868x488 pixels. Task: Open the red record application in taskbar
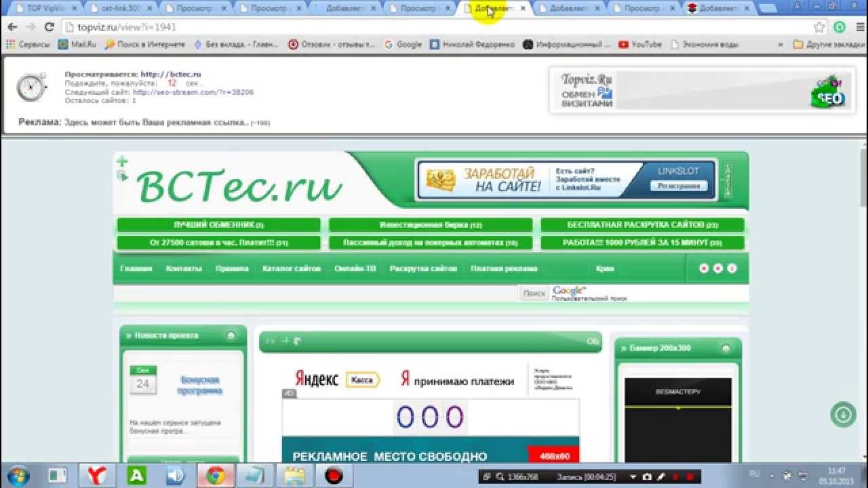[334, 475]
